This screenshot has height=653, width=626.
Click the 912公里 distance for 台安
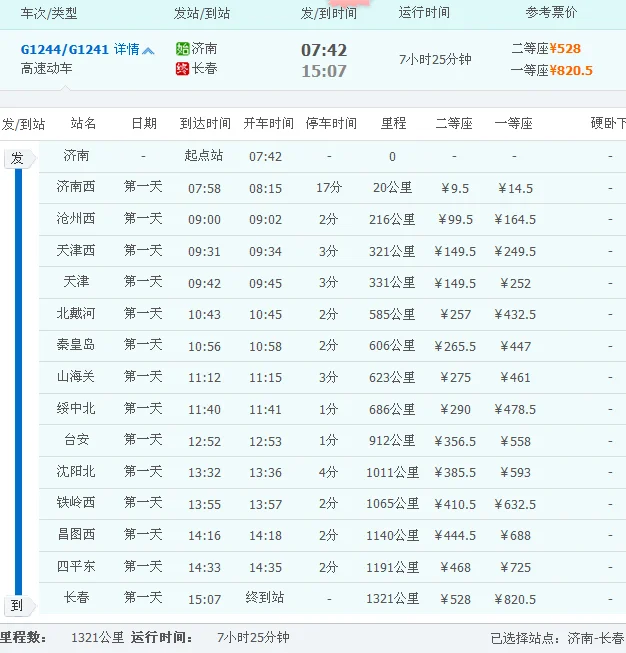click(392, 441)
